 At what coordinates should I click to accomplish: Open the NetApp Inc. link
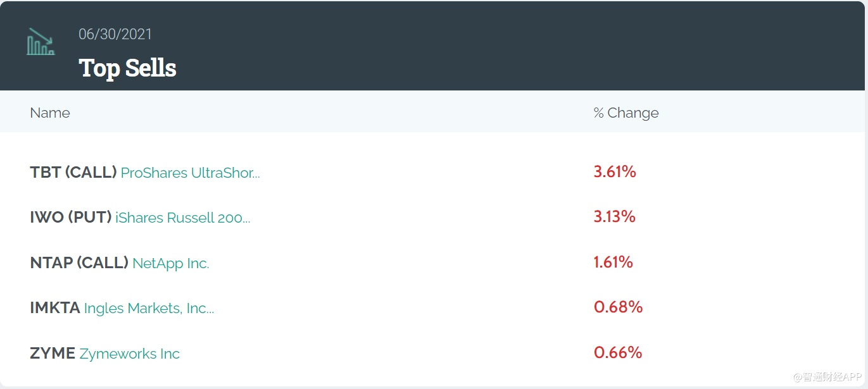(170, 263)
